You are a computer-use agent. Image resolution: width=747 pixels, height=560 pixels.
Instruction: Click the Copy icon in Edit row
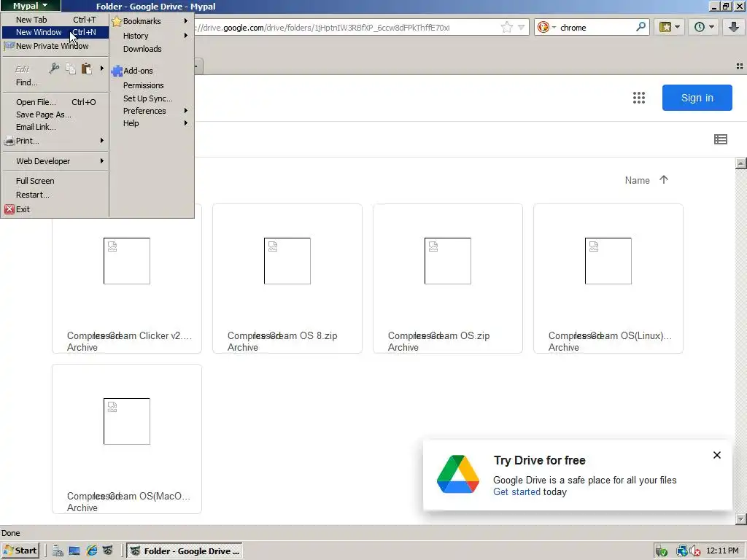click(71, 69)
